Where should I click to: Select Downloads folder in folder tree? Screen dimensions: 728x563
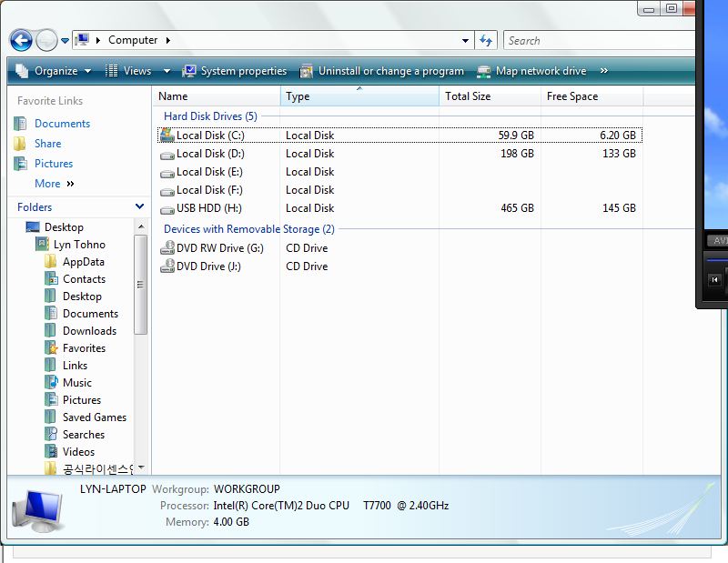[89, 331]
